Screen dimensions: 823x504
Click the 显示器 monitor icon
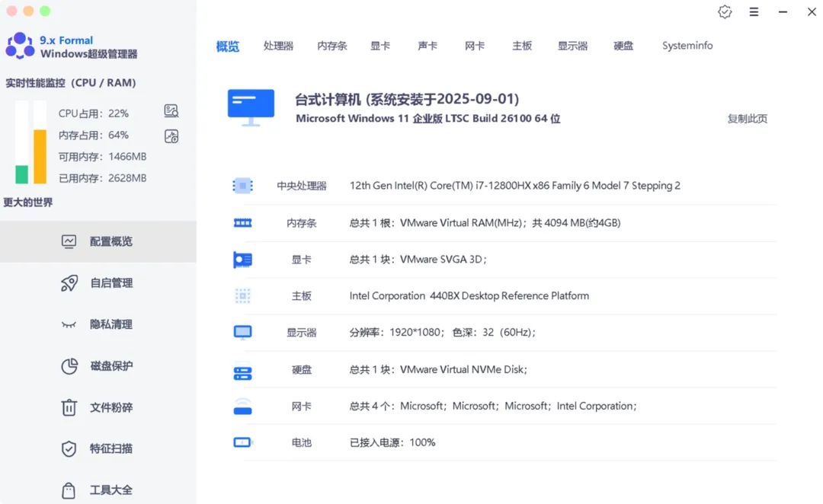pyautogui.click(x=242, y=333)
